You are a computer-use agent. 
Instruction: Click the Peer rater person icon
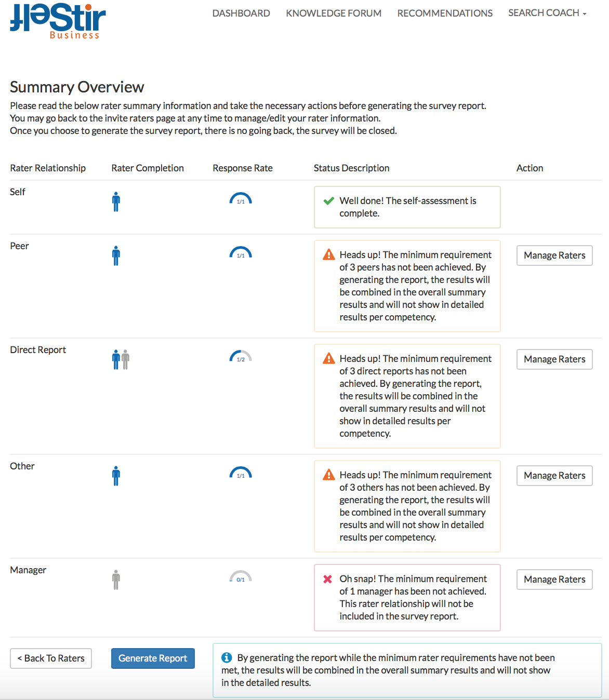pos(116,255)
